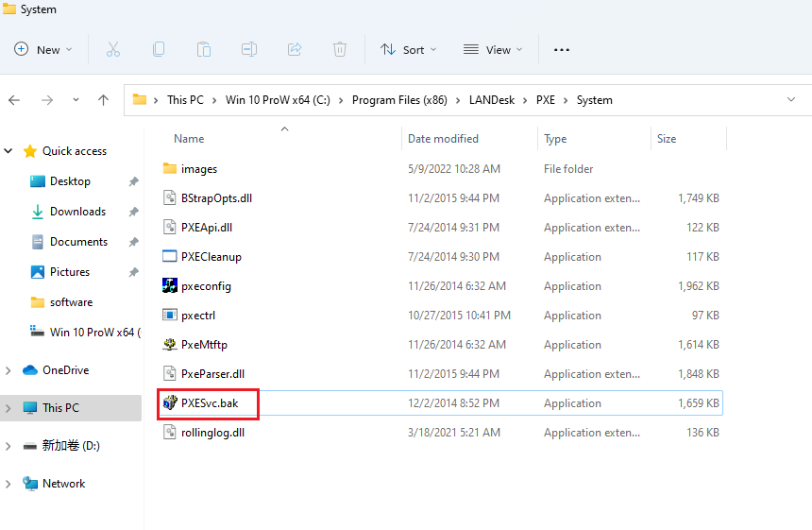Click date 12/2/2014 8:52 PM cell
Viewport: 812px width, 530px height.
point(453,403)
